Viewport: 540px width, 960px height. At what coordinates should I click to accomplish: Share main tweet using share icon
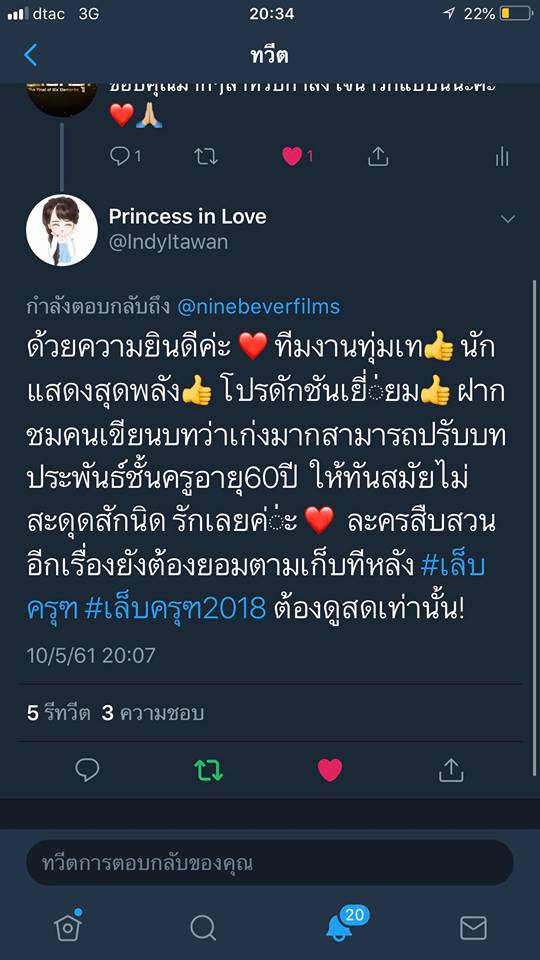(451, 770)
